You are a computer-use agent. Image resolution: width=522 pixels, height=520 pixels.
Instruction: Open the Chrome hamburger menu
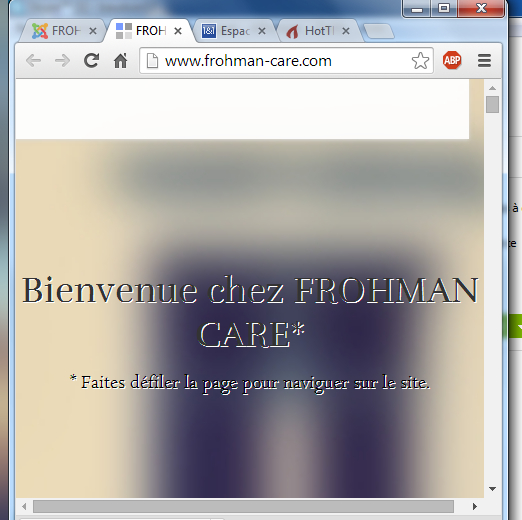[x=484, y=60]
